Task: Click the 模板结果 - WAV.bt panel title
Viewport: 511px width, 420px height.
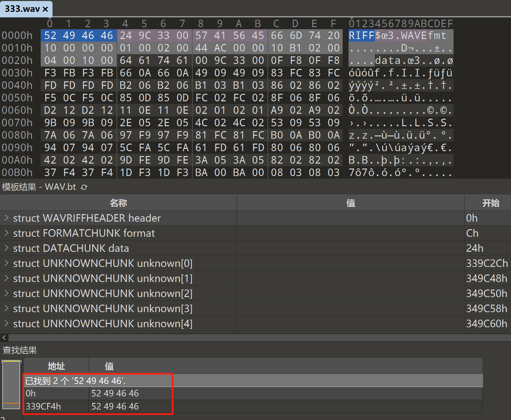Action: (39, 187)
